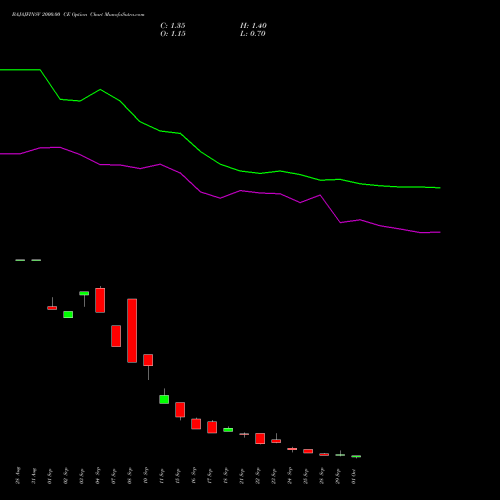This screenshot has height=500, width=500.
Task: Click the purple lower moving average line
Action: click(x=220, y=198)
